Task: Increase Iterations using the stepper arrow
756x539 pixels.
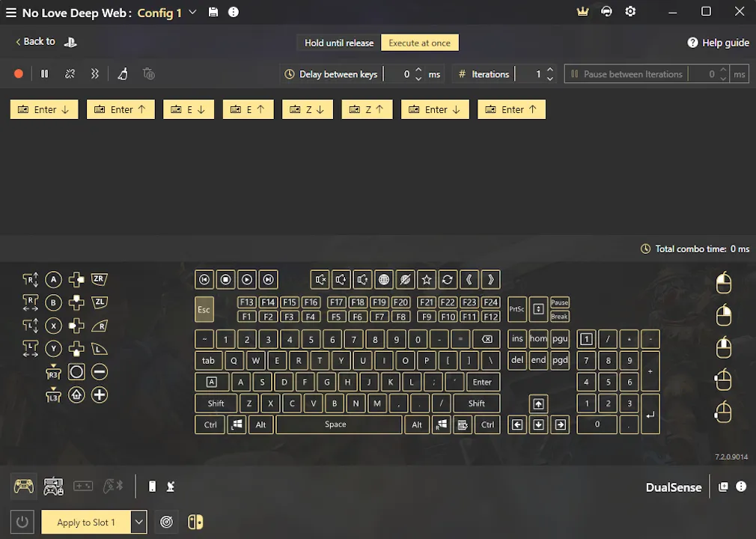Action: [x=550, y=70]
